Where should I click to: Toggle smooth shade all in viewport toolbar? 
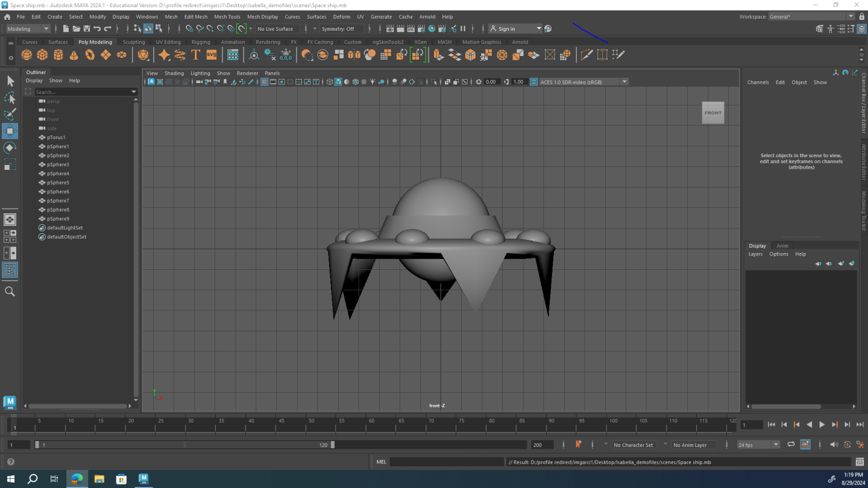338,82
